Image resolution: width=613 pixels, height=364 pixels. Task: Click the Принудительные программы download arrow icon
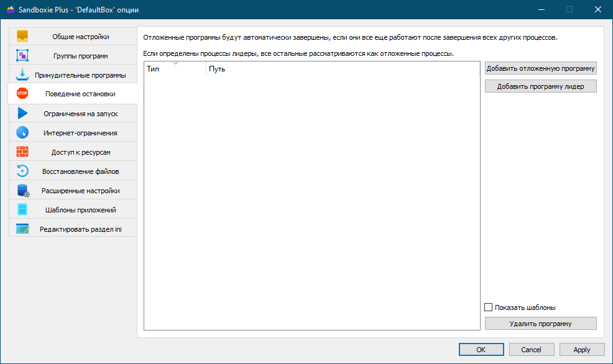[22, 74]
